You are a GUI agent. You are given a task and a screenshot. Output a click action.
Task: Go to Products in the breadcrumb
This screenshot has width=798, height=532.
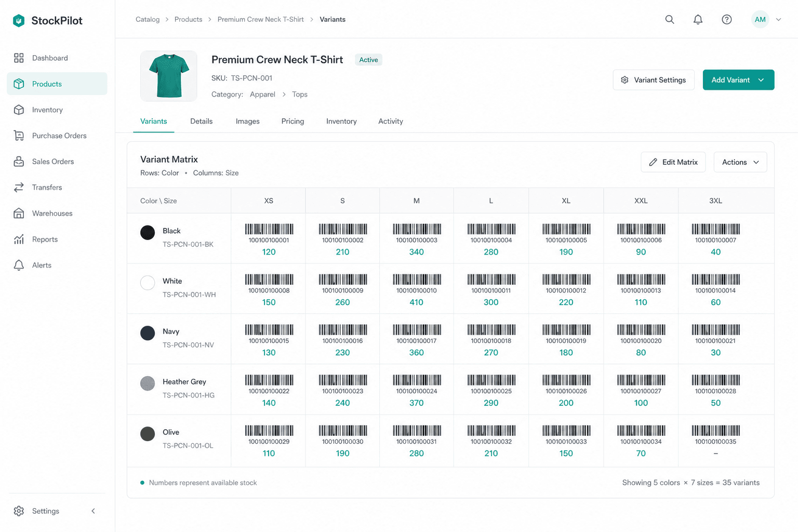point(188,19)
